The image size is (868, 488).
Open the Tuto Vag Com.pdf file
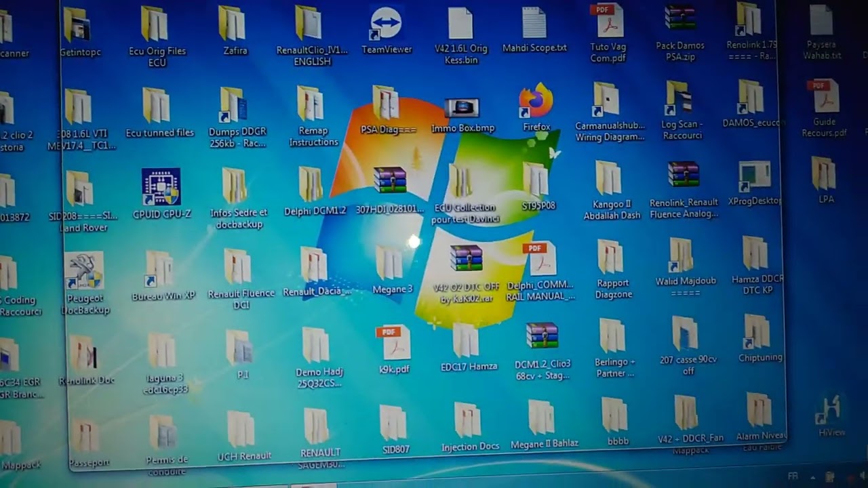pyautogui.click(x=608, y=22)
